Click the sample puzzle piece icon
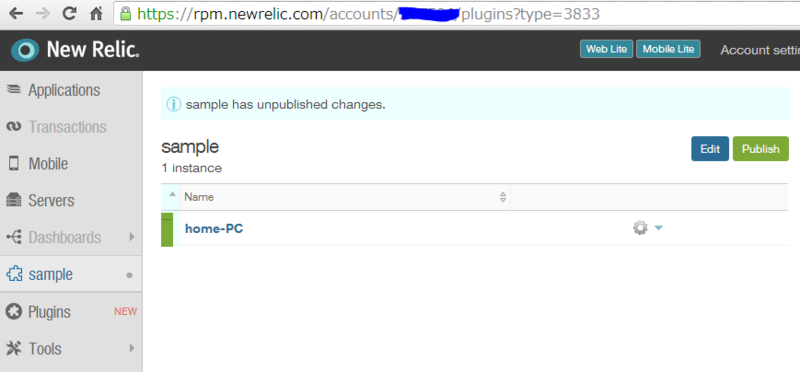This screenshot has width=800, height=372. click(14, 274)
